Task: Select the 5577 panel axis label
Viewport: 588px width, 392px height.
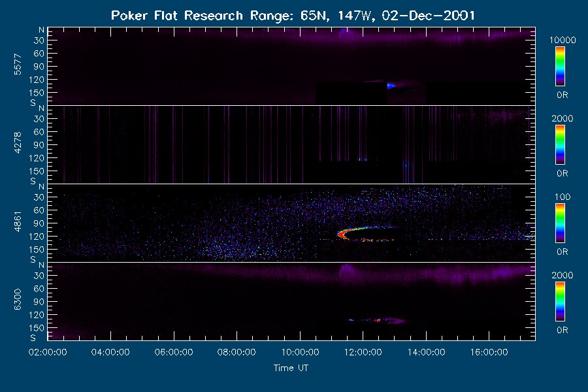Action: point(18,65)
